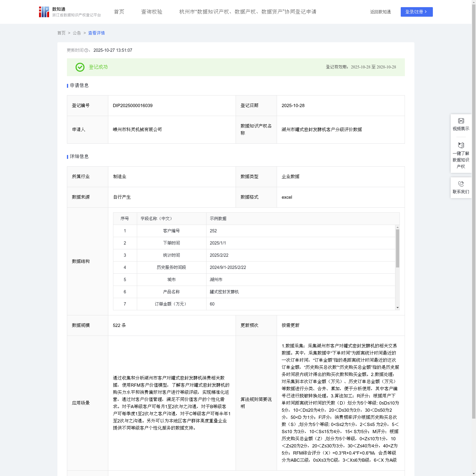
Task: Click the 联系我们 phone icon
Action: [461, 184]
